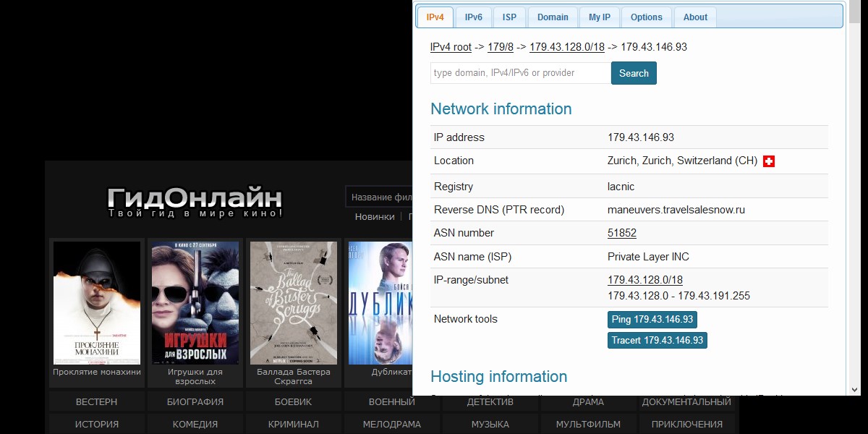Browse the БИОГРАФИЯ genre
Screen dimensions: 868x434
point(195,402)
